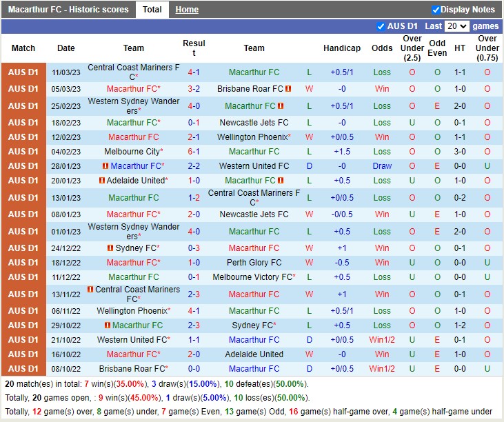This screenshot has height=422, width=504.
Task: Open Melbourne City team link
Action: pyautogui.click(x=132, y=152)
